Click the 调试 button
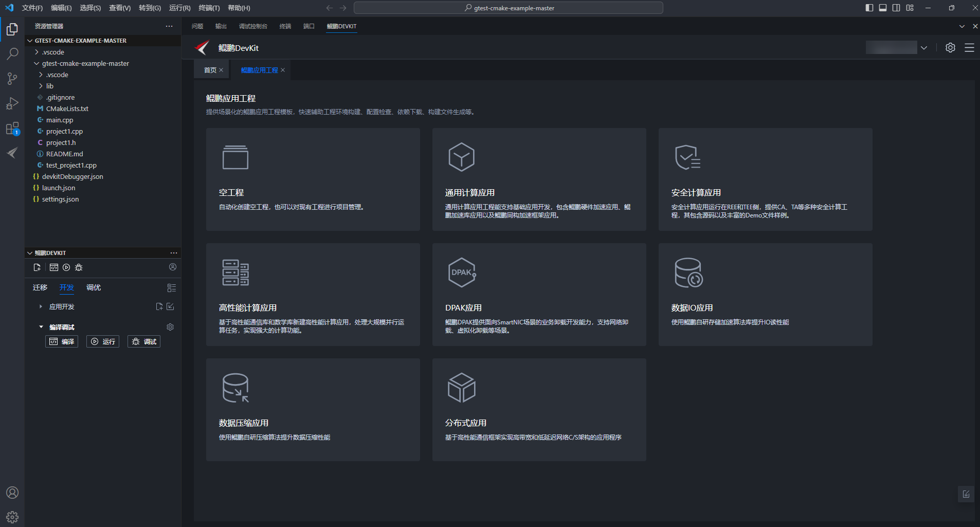Image resolution: width=980 pixels, height=527 pixels. (144, 341)
